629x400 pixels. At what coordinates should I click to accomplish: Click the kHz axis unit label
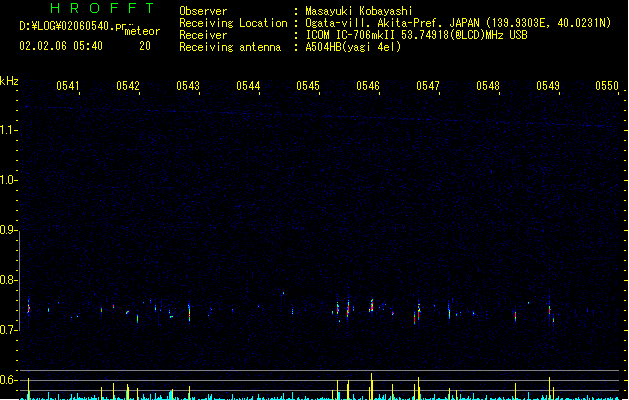click(x=9, y=81)
